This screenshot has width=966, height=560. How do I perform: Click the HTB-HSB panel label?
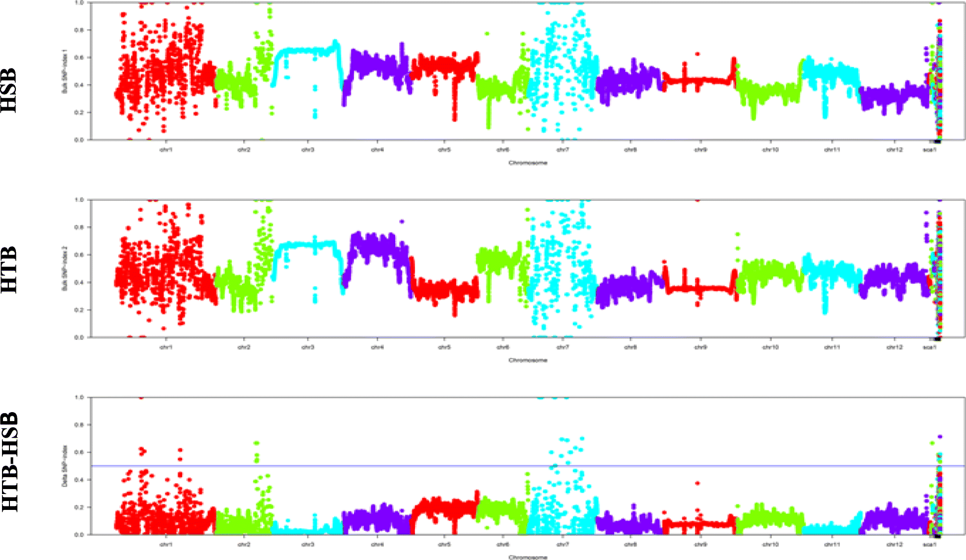click(9, 462)
